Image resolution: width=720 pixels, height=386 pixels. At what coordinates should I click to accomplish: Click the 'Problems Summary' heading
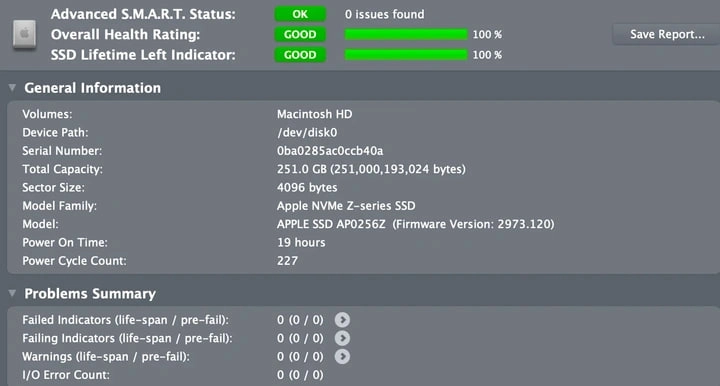tap(90, 293)
